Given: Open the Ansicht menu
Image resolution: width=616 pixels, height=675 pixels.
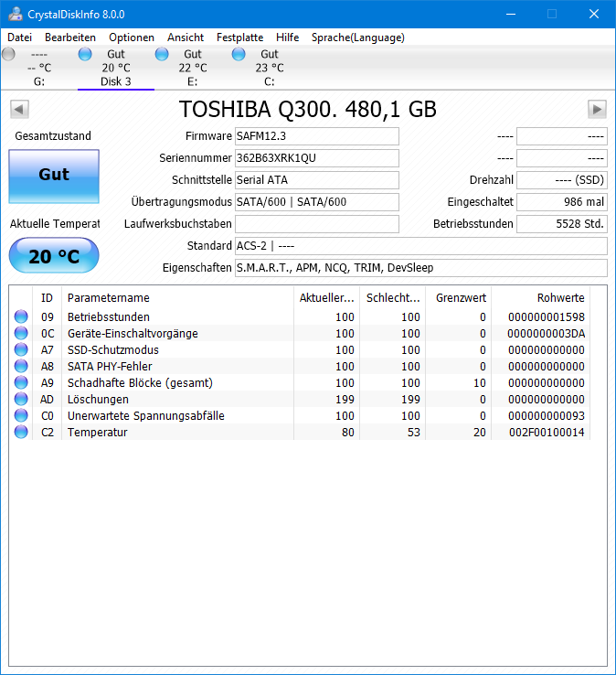Looking at the screenshot, I should point(186,37).
